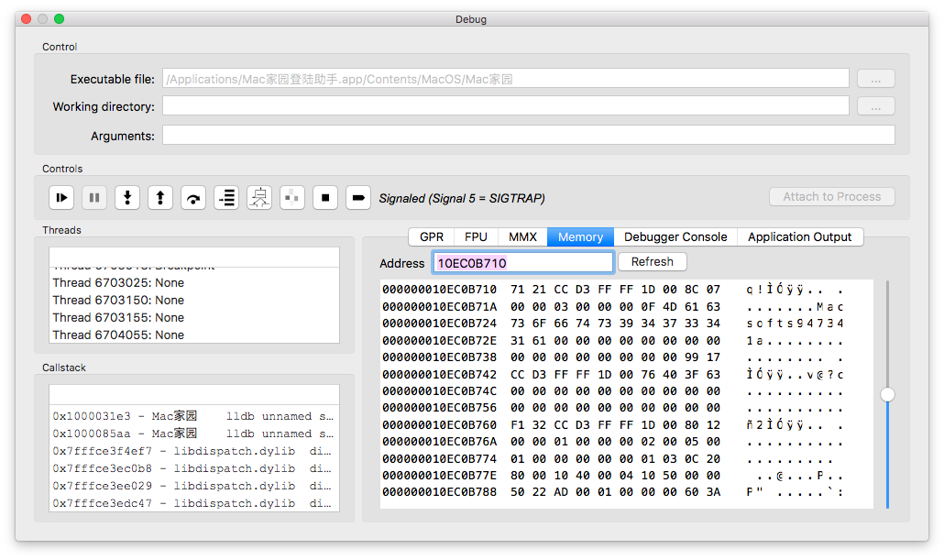This screenshot has height=560, width=944.
Task: Open the FPU registers tab
Action: [476, 236]
